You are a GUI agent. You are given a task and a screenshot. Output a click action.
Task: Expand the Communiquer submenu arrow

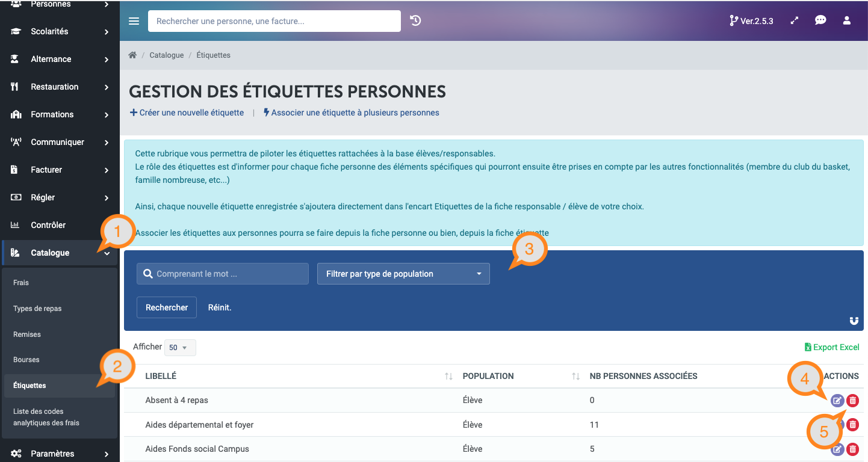[x=107, y=143]
